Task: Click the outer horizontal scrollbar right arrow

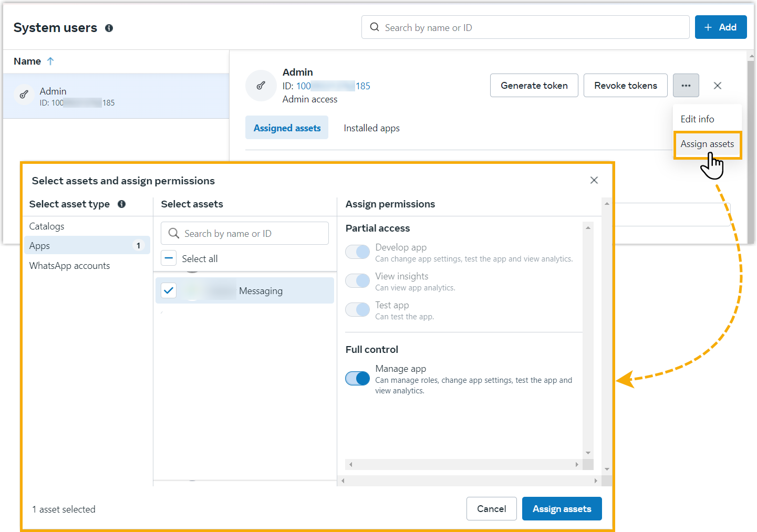Action: pyautogui.click(x=595, y=481)
